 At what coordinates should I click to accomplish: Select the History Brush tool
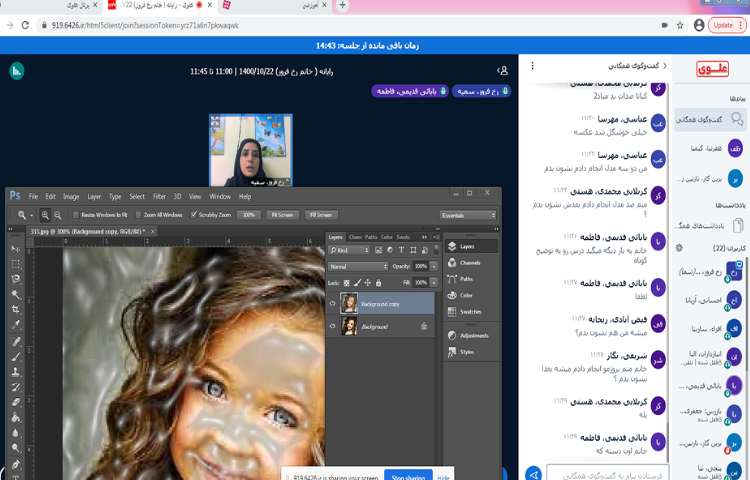coord(15,387)
